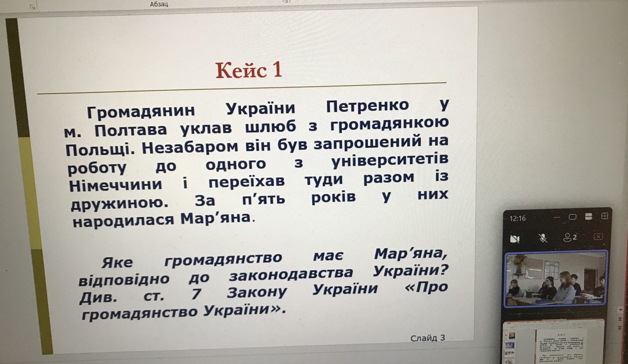Switch meeting widget to split layout view
This screenshot has width=628, height=364.
[589, 216]
